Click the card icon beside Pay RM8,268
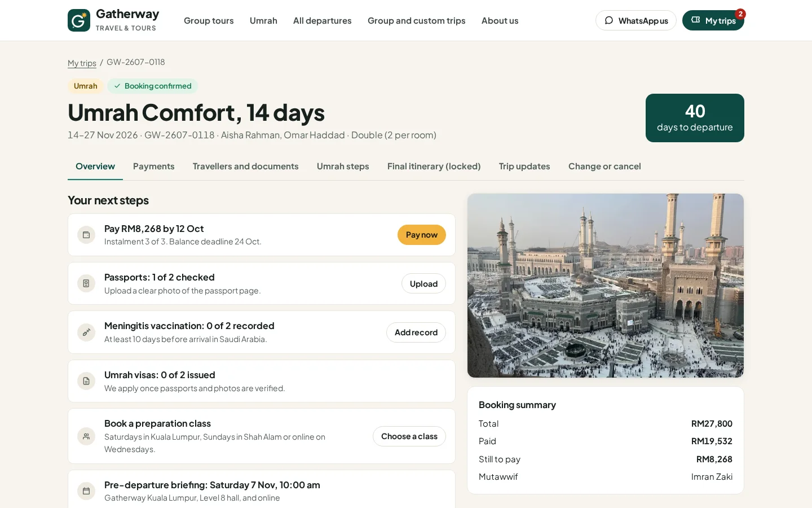 coord(86,235)
